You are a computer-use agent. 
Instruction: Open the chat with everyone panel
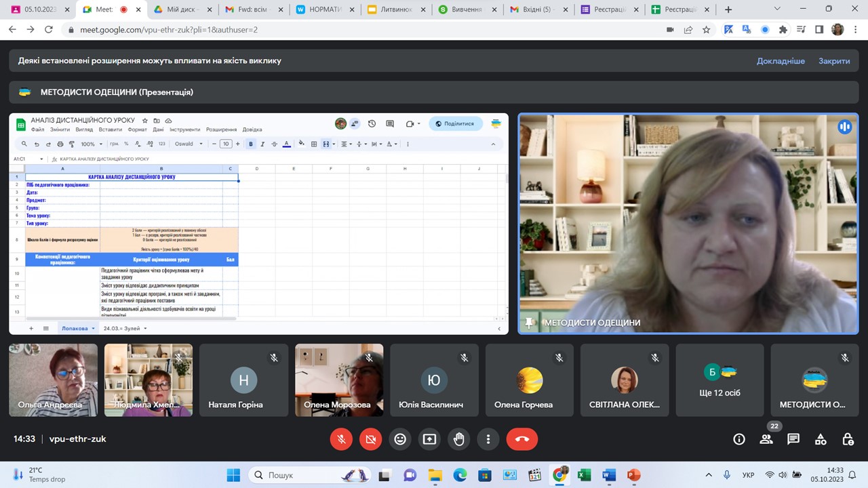coord(793,439)
